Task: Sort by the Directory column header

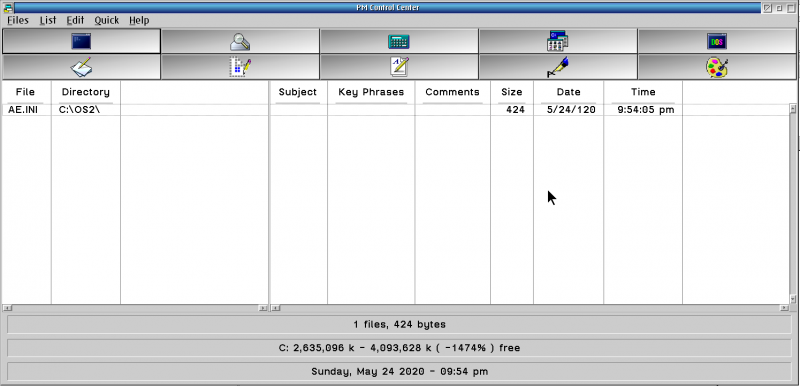Action: (x=86, y=92)
